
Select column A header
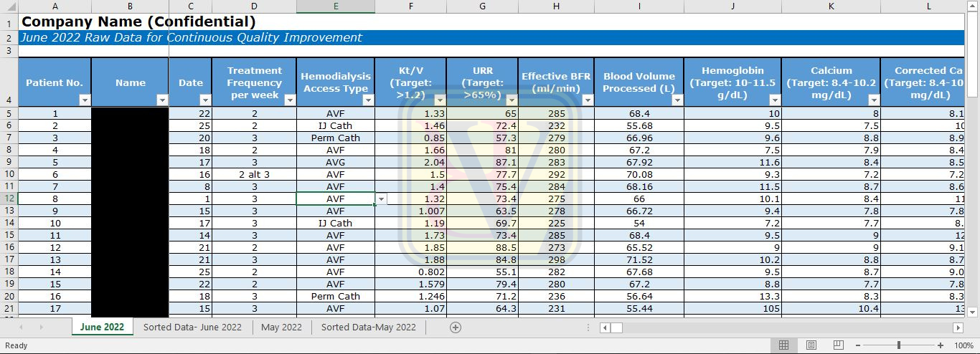(x=55, y=6)
